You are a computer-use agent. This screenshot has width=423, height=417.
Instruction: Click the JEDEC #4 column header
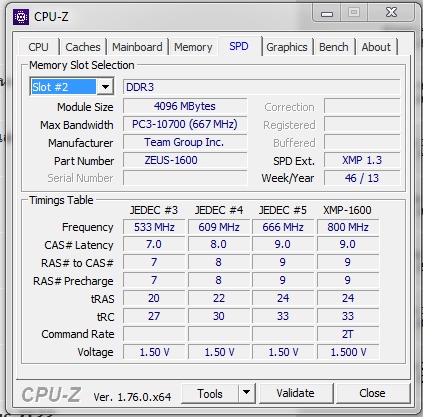click(219, 210)
